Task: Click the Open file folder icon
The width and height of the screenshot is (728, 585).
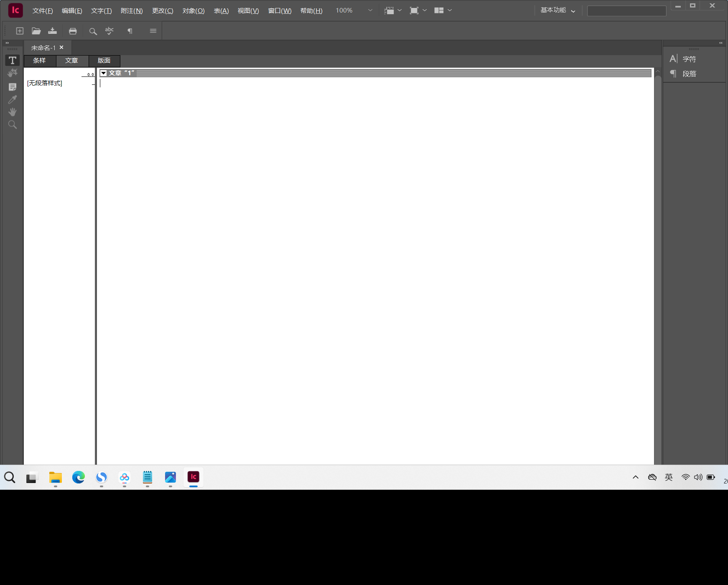Action: [36, 31]
